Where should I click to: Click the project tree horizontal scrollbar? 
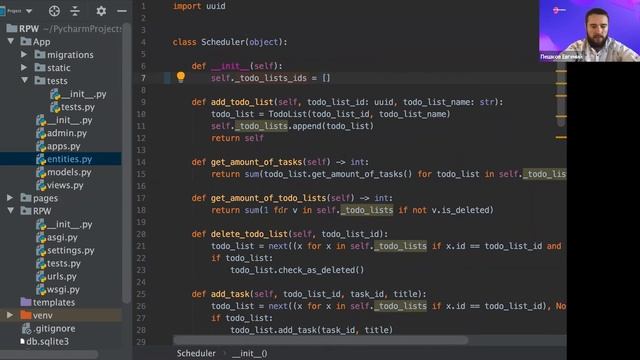(x=49, y=354)
